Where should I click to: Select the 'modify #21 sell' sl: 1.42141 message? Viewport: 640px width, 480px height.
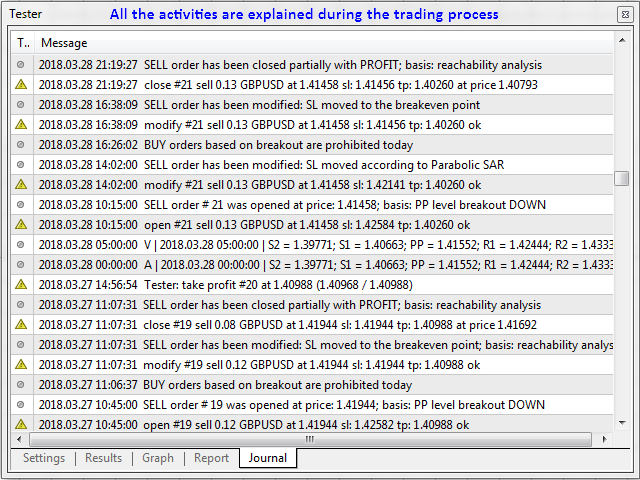pyautogui.click(x=312, y=184)
